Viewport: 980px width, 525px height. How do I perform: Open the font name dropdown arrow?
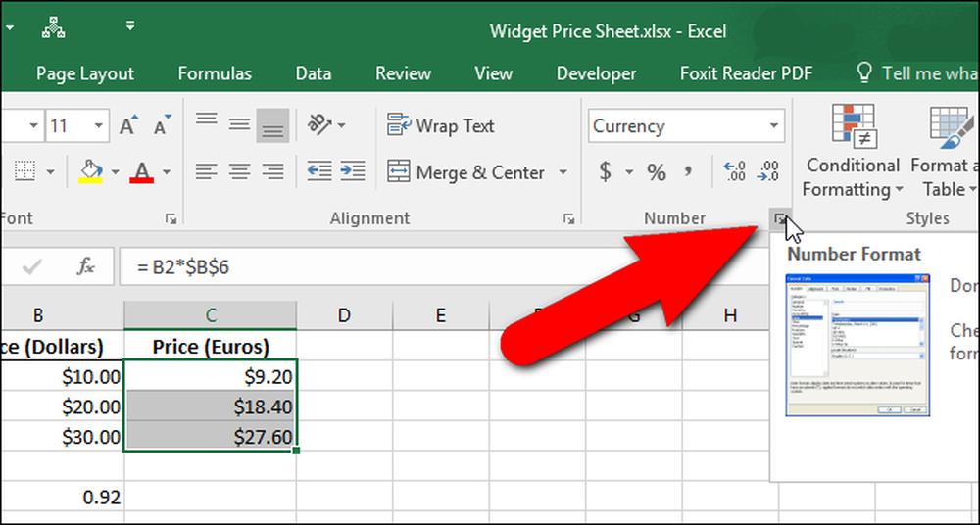[x=33, y=126]
